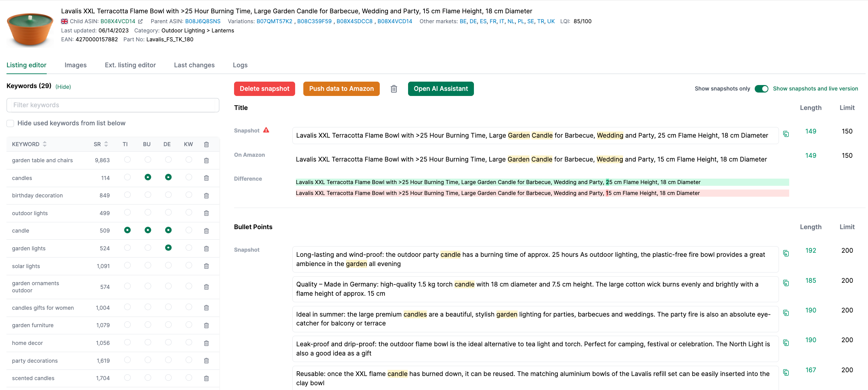The image size is (868, 390).
Task: Click the trash icon beside Push data button
Action: (393, 89)
